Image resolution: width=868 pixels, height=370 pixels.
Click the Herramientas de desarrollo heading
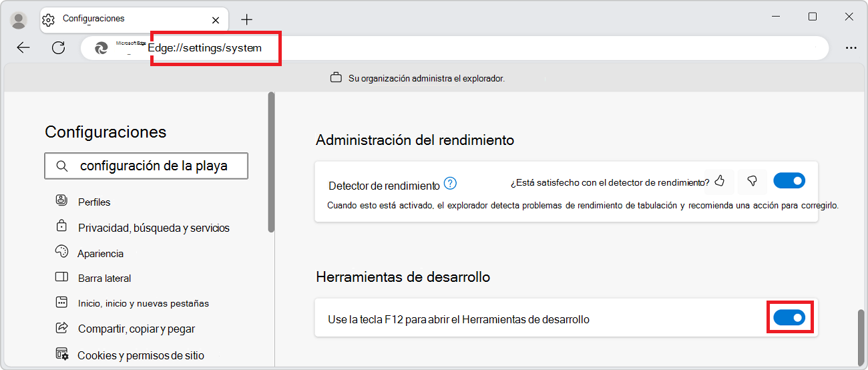tap(403, 276)
